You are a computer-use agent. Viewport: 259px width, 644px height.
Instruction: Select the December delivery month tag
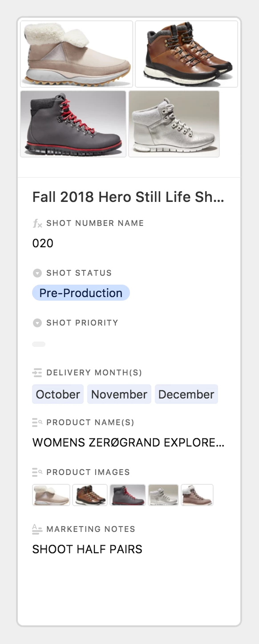click(x=186, y=394)
